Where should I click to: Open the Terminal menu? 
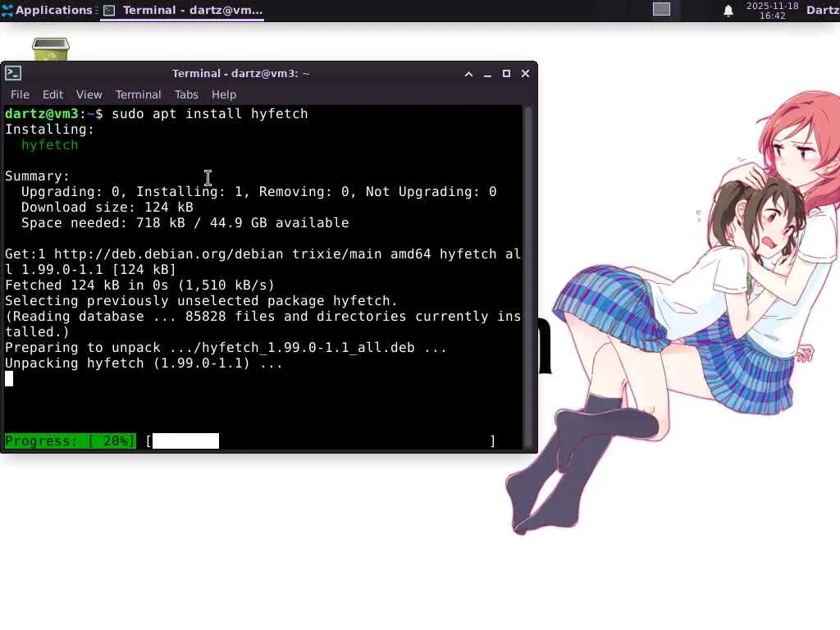pyautogui.click(x=138, y=95)
